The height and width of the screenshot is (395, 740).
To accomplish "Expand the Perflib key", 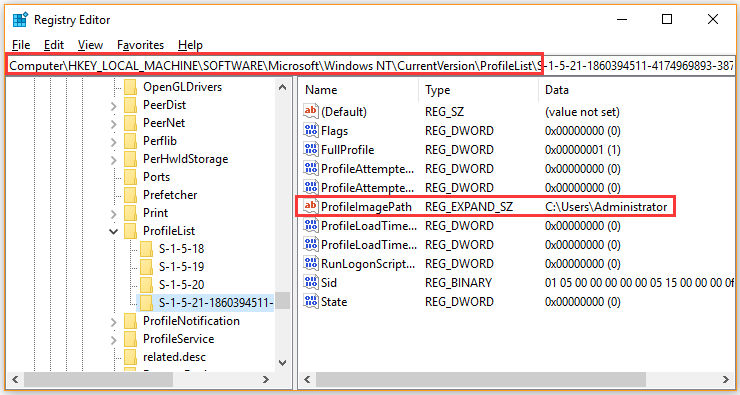I will click(113, 143).
